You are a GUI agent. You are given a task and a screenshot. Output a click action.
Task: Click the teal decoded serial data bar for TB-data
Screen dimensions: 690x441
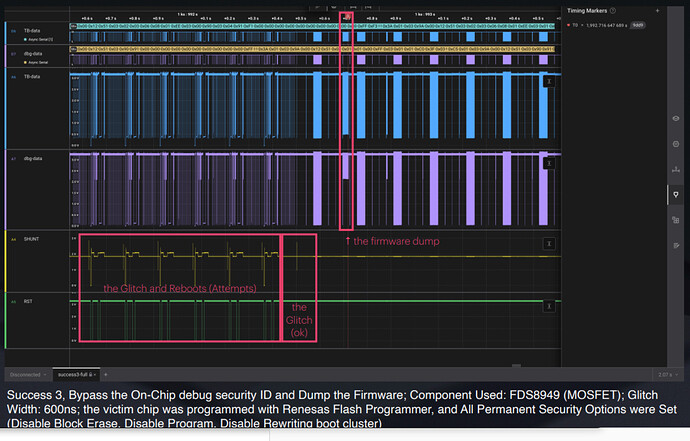[x=312, y=26]
